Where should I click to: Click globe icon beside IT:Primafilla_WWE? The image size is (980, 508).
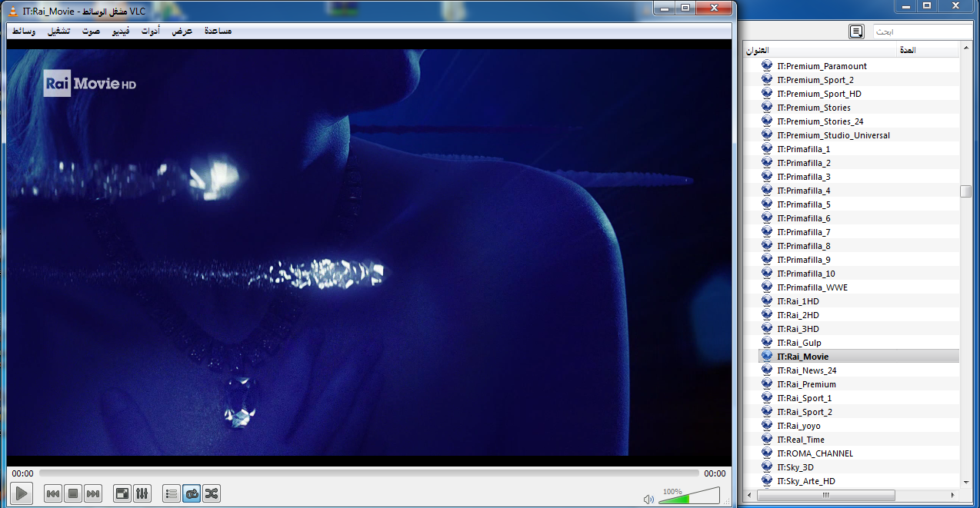[767, 287]
